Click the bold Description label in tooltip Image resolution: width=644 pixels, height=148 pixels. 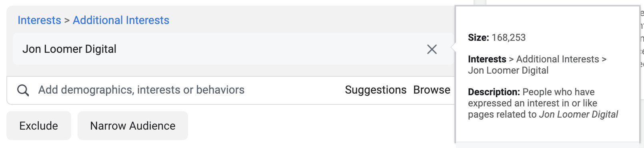[x=494, y=92]
